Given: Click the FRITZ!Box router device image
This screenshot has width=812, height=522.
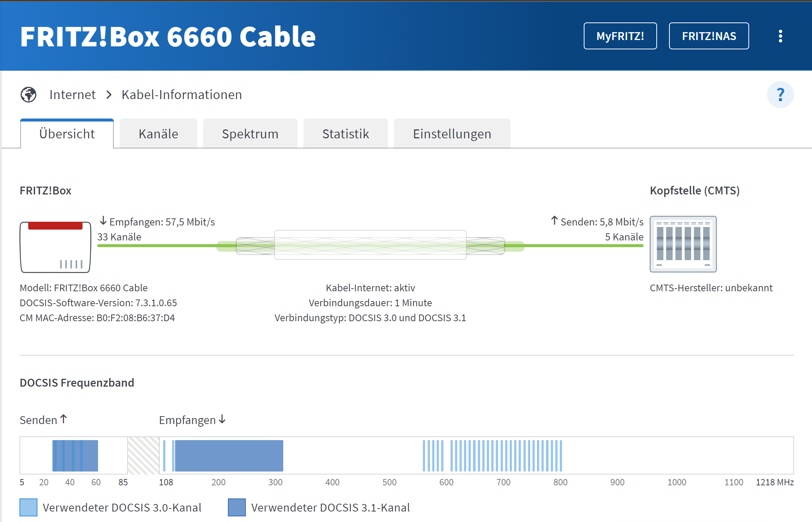Looking at the screenshot, I should point(55,247).
